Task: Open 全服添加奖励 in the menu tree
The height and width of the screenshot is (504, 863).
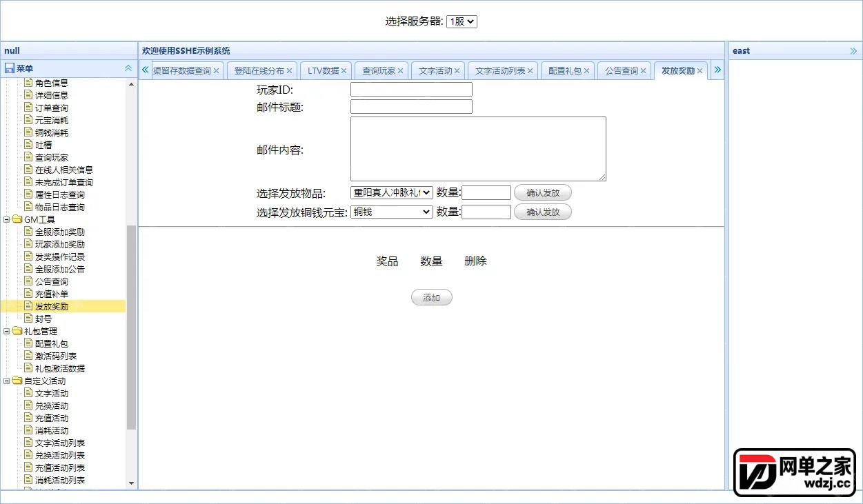Action: (60, 232)
